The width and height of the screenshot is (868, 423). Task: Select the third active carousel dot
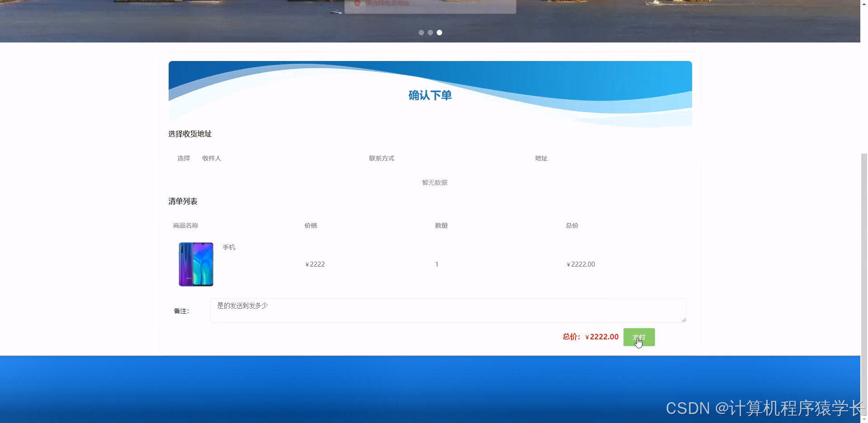click(x=439, y=33)
